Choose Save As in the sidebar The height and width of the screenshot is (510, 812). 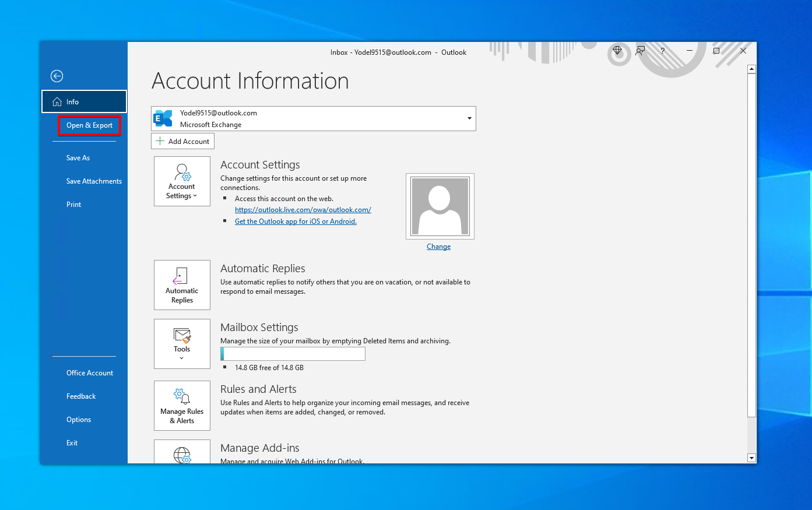[78, 158]
